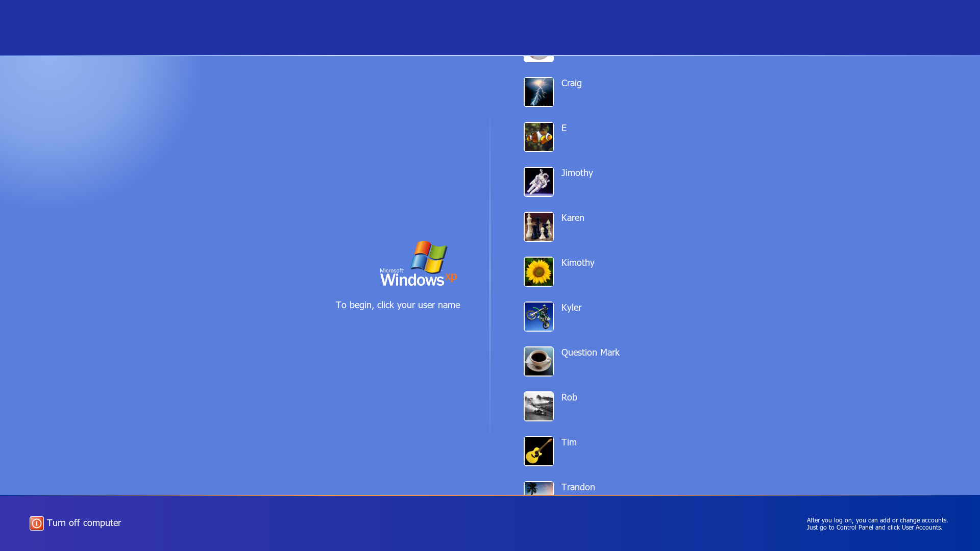Click Craig's lightning avatar icon
980x551 pixels.
(x=538, y=92)
